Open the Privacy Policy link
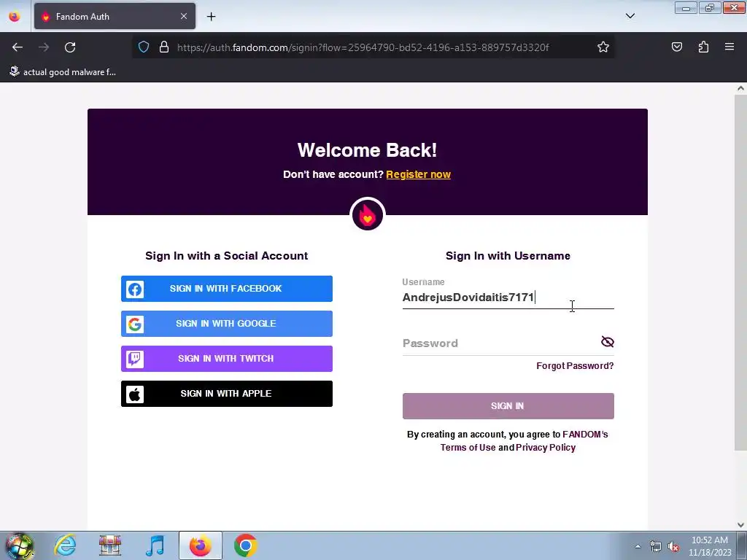The height and width of the screenshot is (560, 747). pyautogui.click(x=546, y=448)
